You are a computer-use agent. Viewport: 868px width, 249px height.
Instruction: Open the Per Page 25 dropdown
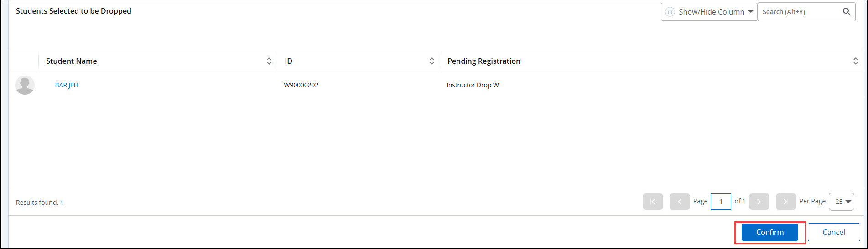pos(841,202)
